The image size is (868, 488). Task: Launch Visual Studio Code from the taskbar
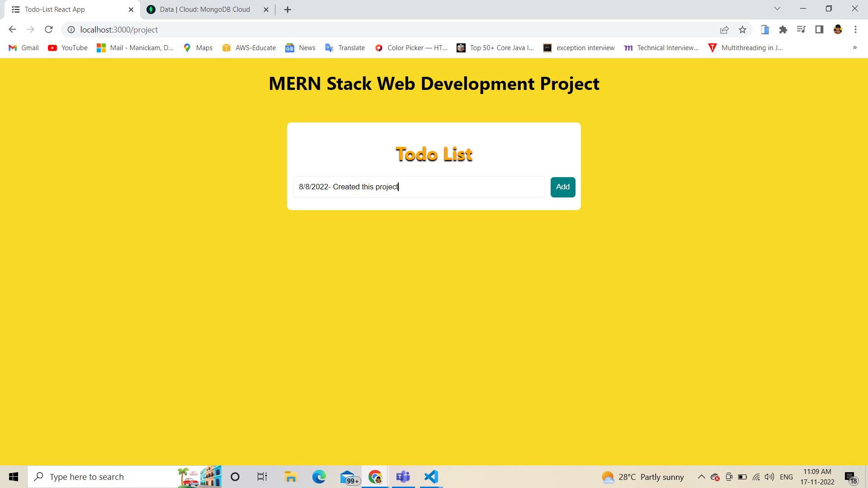pyautogui.click(x=431, y=477)
